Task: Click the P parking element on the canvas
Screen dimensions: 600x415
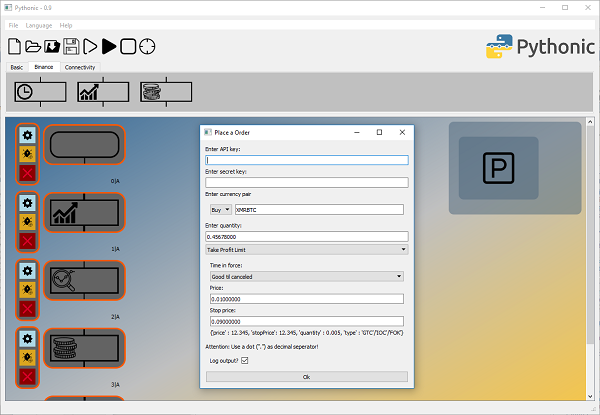Action: click(498, 168)
